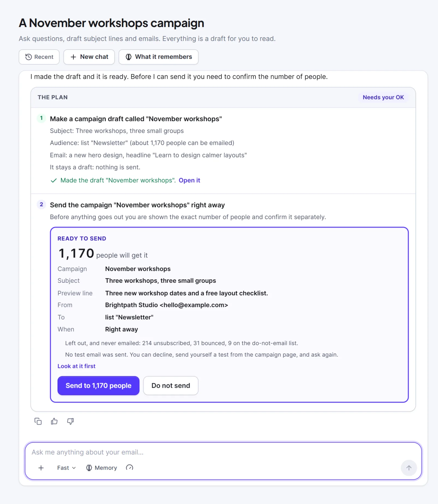Choose Do not send

coord(171,386)
